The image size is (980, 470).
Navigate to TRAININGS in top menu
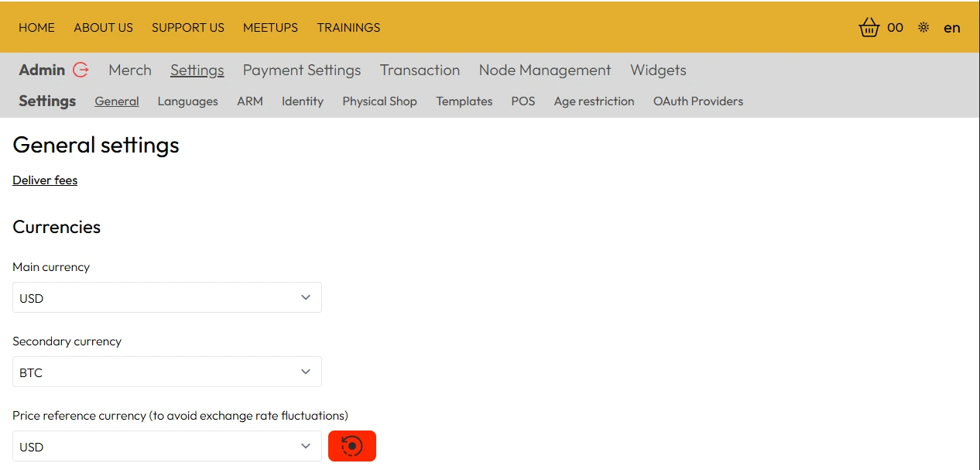(348, 28)
